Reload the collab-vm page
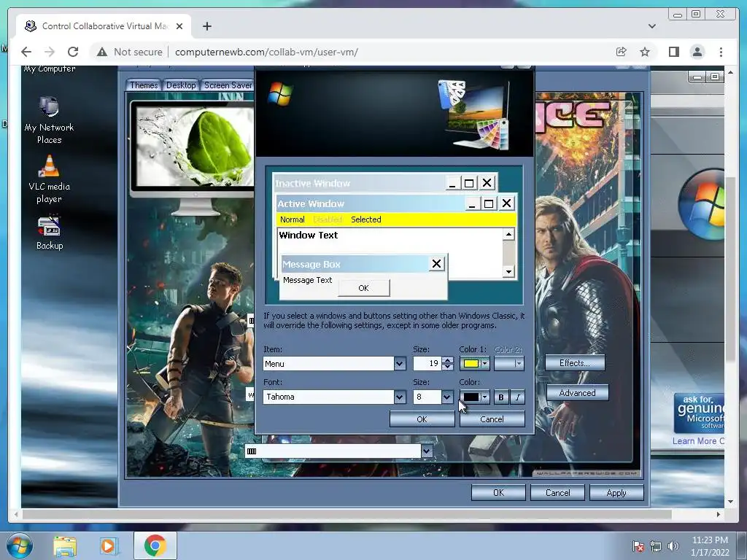This screenshot has height=560, width=747. coord(73,52)
